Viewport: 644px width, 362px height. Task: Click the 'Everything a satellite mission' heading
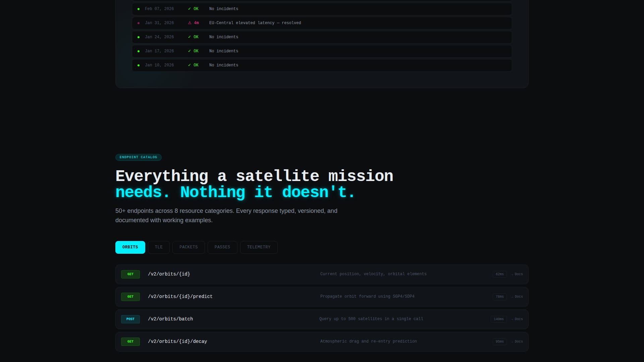coord(254,176)
